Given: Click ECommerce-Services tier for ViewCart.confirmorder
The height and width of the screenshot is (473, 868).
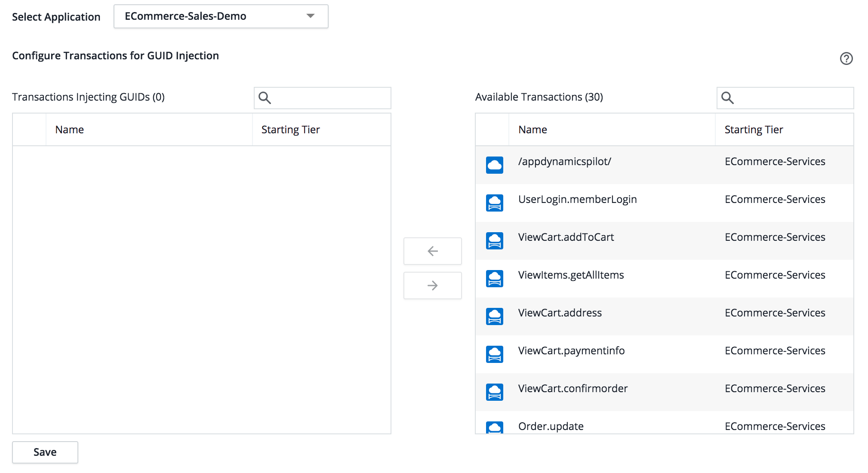Looking at the screenshot, I should point(775,389).
